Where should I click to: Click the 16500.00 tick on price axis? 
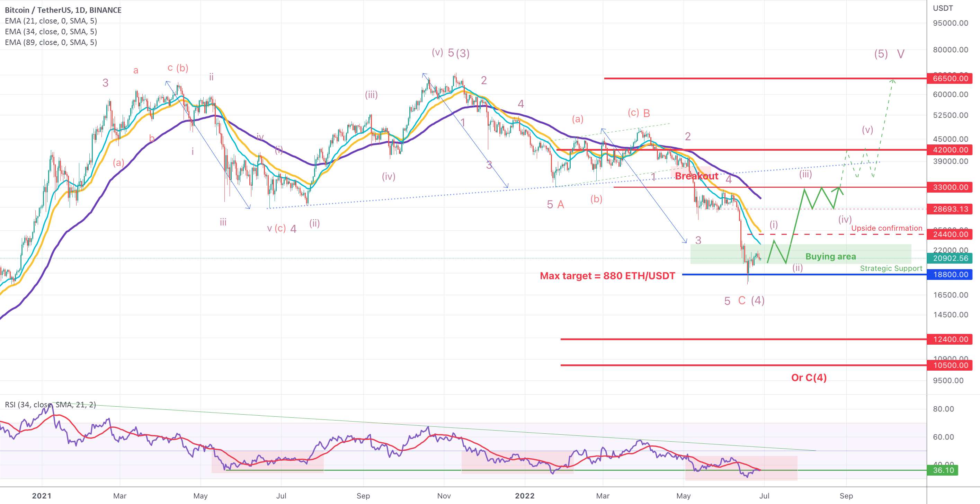pos(951,295)
